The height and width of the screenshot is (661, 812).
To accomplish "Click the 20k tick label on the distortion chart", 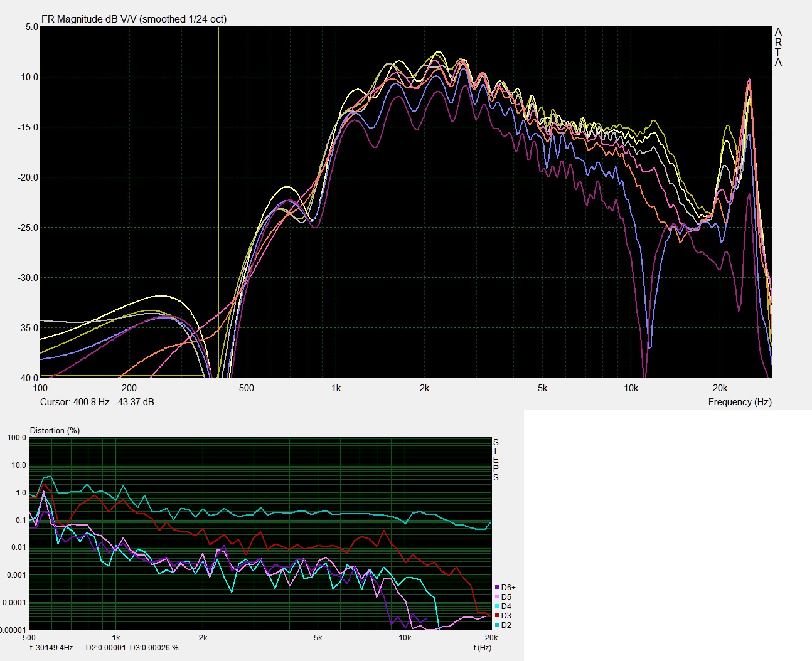I will point(491,638).
